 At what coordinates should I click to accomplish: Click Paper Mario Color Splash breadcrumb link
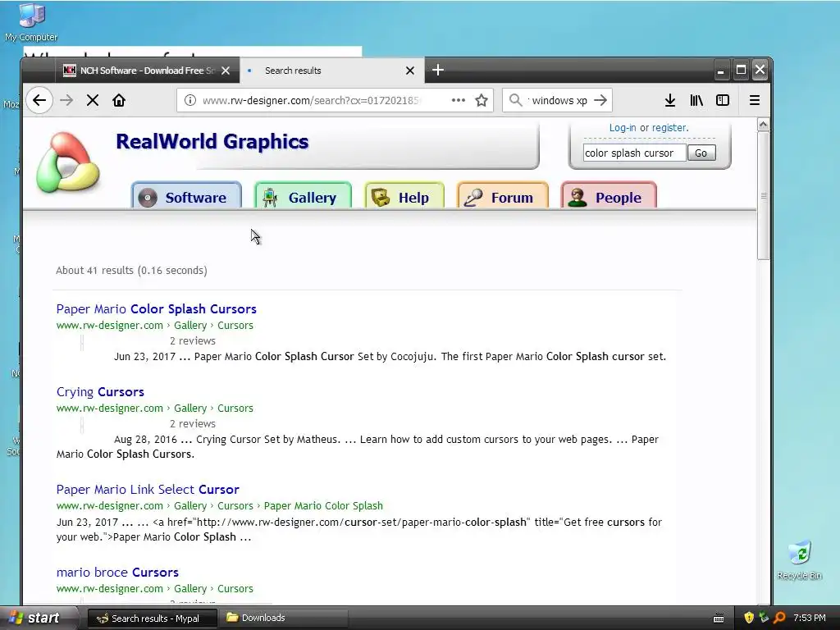point(323,505)
